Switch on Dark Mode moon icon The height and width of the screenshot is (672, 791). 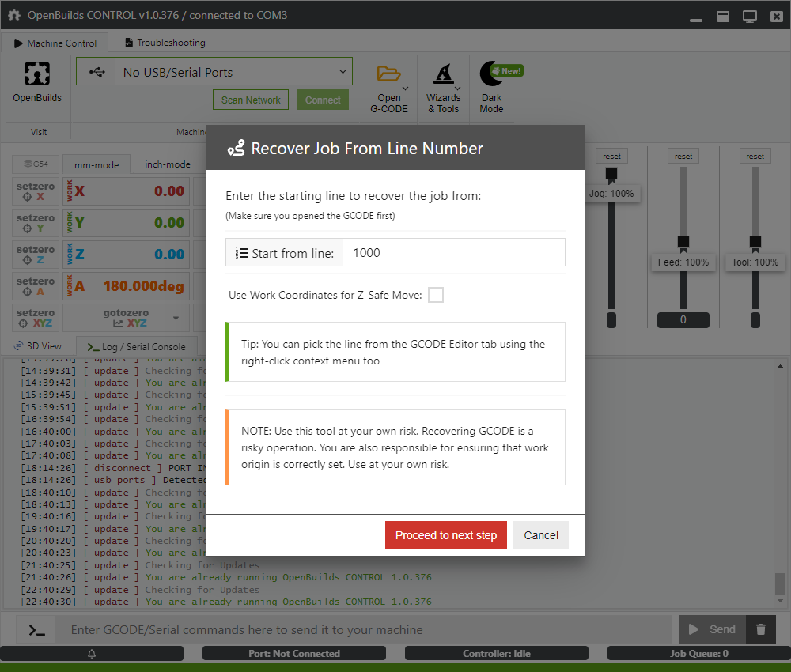[491, 74]
